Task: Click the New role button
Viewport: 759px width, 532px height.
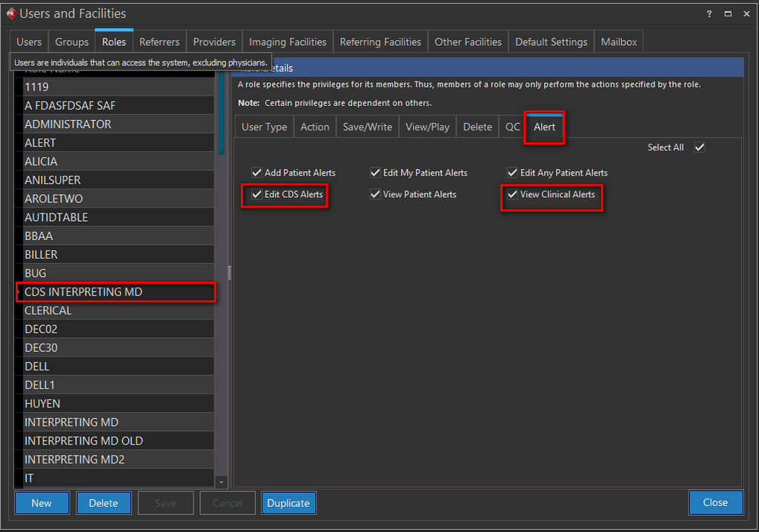Action: (x=42, y=502)
